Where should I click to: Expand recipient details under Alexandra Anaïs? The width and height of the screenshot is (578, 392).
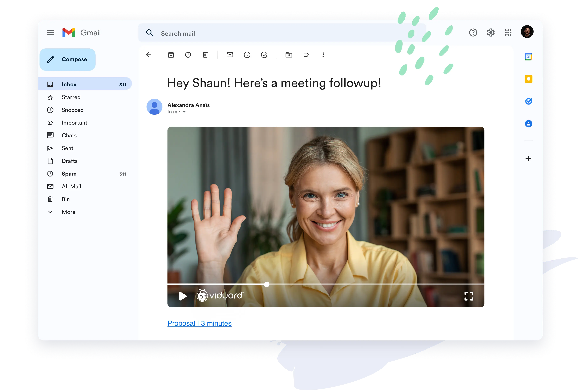[184, 112]
